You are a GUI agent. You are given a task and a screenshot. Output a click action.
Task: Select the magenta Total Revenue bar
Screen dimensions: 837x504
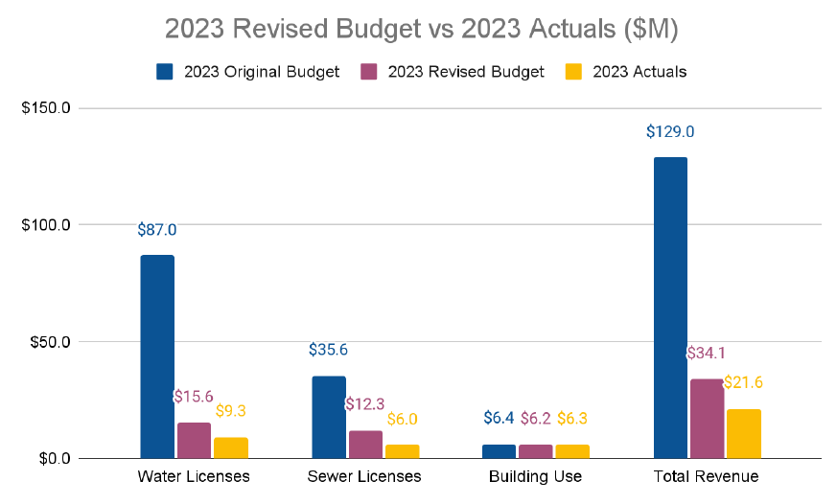(x=707, y=419)
